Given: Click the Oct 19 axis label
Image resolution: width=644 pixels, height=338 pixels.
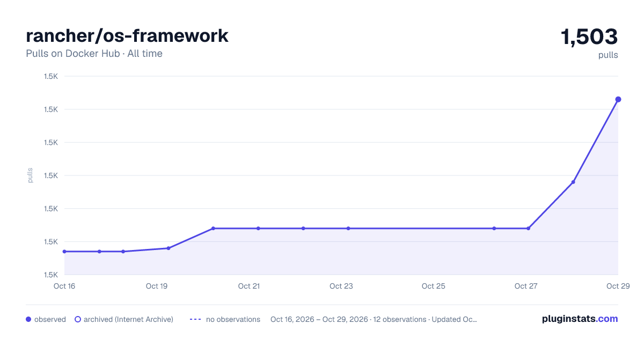Looking at the screenshot, I should tap(157, 286).
